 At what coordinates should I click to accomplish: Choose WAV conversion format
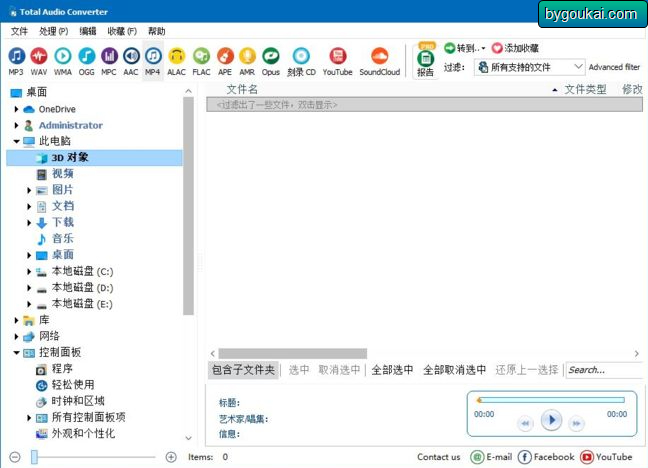pyautogui.click(x=39, y=61)
